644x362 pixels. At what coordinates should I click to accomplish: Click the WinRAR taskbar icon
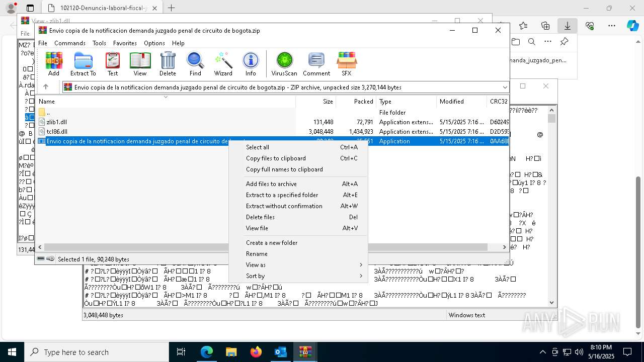click(305, 352)
